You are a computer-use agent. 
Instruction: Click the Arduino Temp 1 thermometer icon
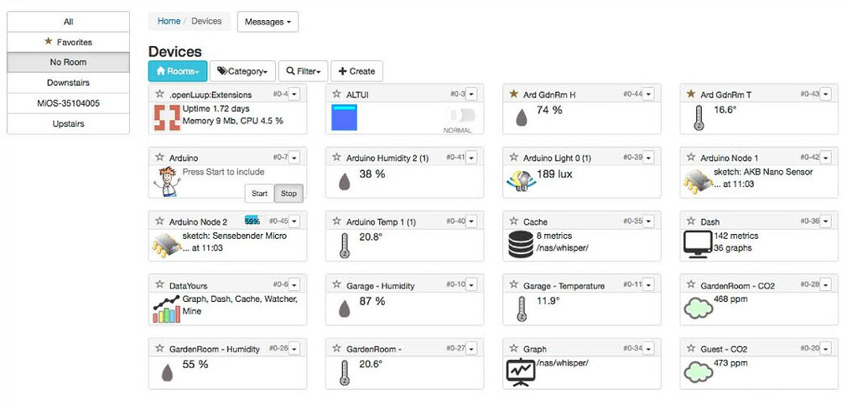coord(345,245)
